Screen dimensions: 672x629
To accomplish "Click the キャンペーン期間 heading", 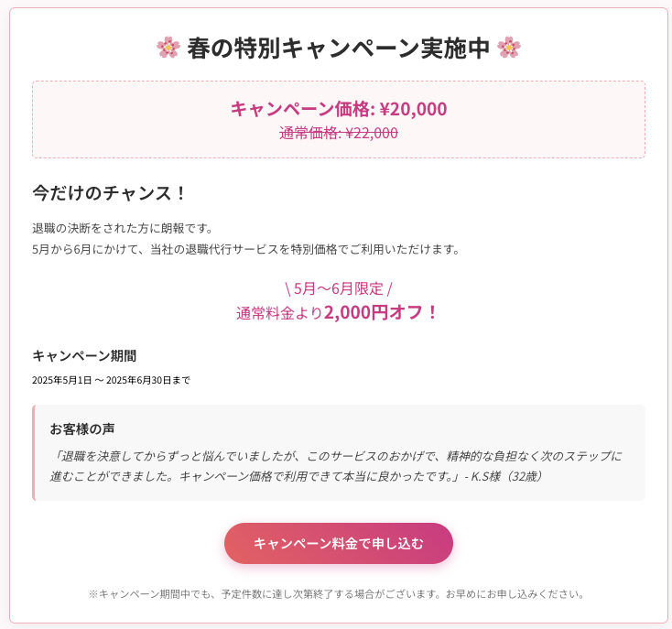I will click(84, 355).
